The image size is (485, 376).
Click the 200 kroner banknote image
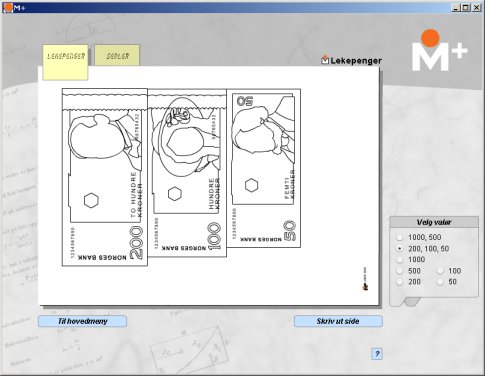105,177
